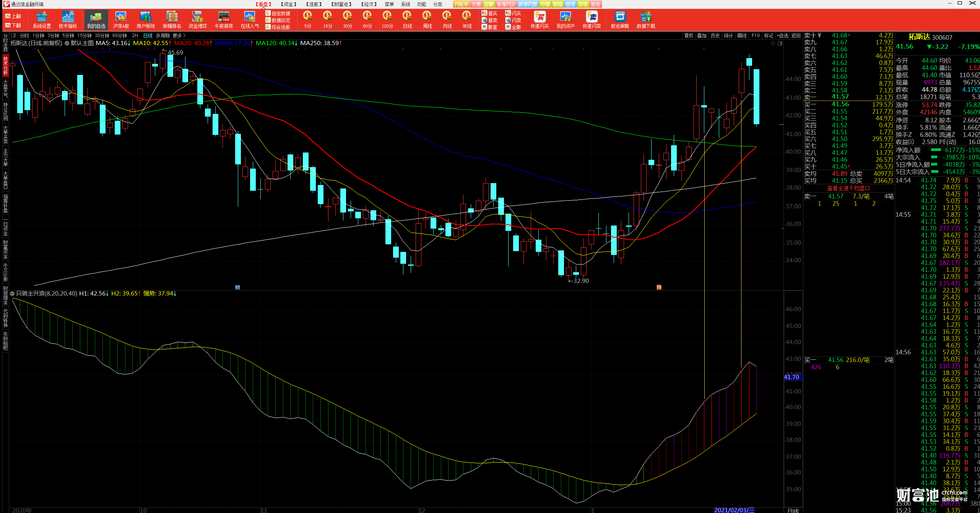Image resolution: width=980 pixels, height=513 pixels.
Task: Toggle 默认主图 indicator round button
Action: (67, 43)
